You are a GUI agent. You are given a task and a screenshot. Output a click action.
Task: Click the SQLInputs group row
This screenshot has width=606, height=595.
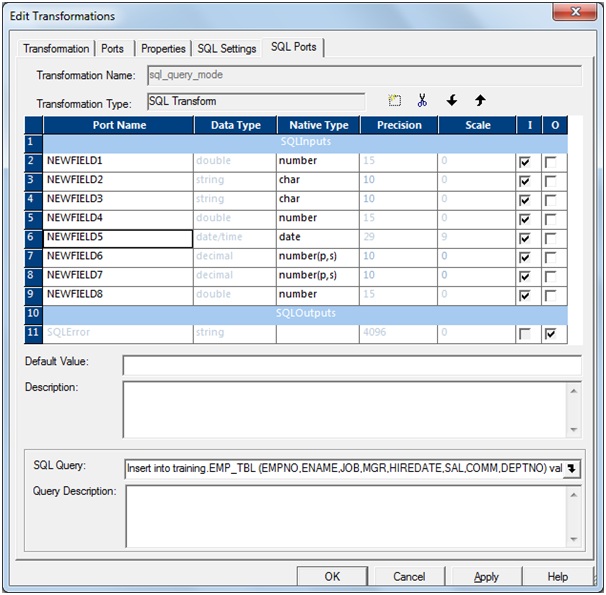pyautogui.click(x=305, y=144)
